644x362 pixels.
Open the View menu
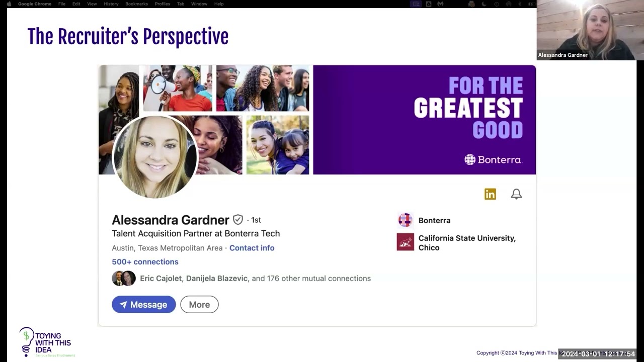pos(92,4)
